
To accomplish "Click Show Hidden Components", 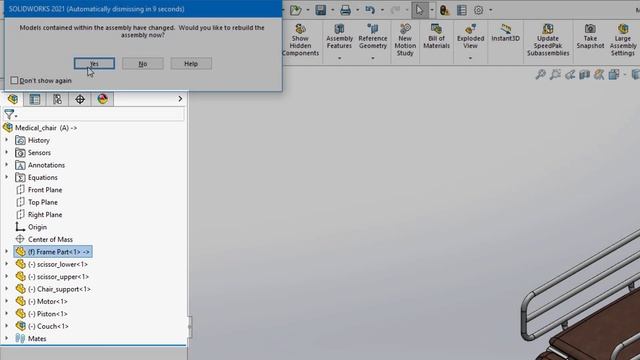I will [300, 40].
